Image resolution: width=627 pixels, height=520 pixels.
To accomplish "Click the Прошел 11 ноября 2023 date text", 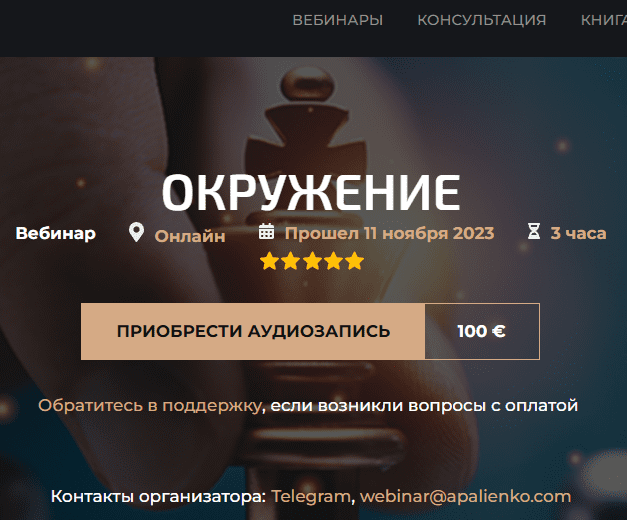I will point(389,233).
